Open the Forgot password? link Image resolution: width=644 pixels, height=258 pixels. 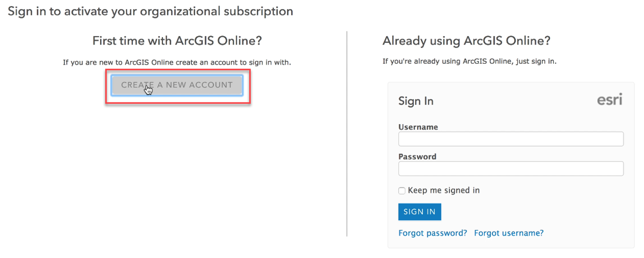click(433, 233)
